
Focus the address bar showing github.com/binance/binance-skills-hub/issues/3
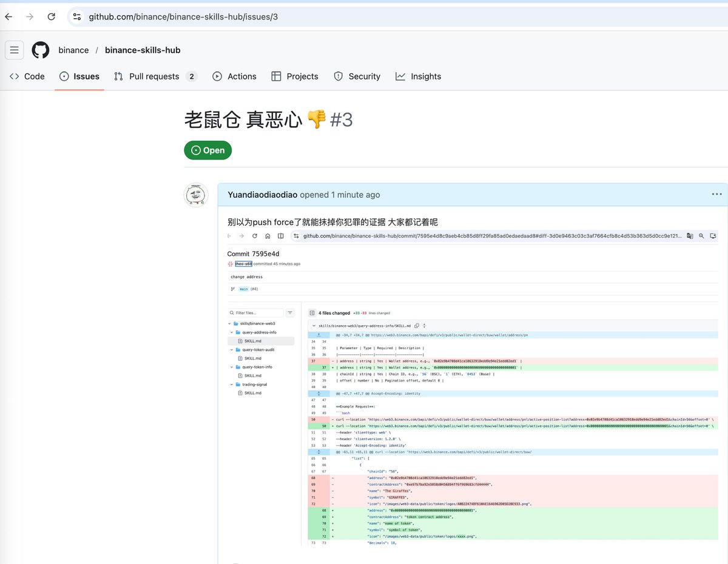coord(183,17)
